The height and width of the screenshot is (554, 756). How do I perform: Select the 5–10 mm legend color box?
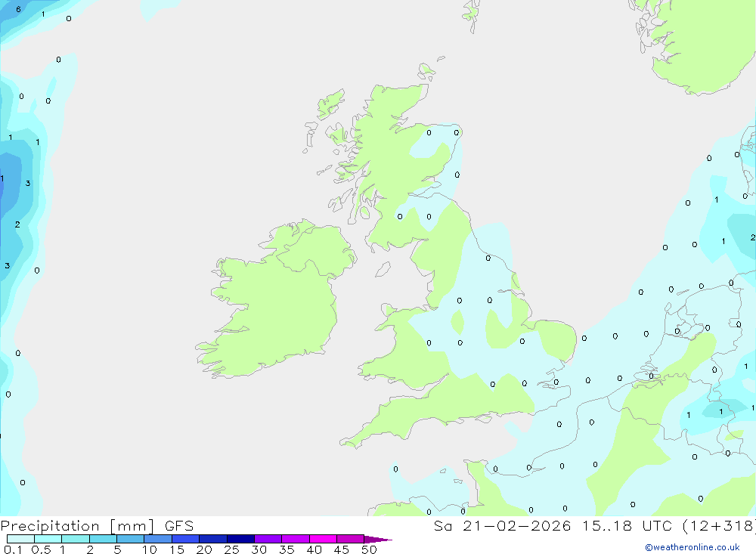[x=131, y=539]
